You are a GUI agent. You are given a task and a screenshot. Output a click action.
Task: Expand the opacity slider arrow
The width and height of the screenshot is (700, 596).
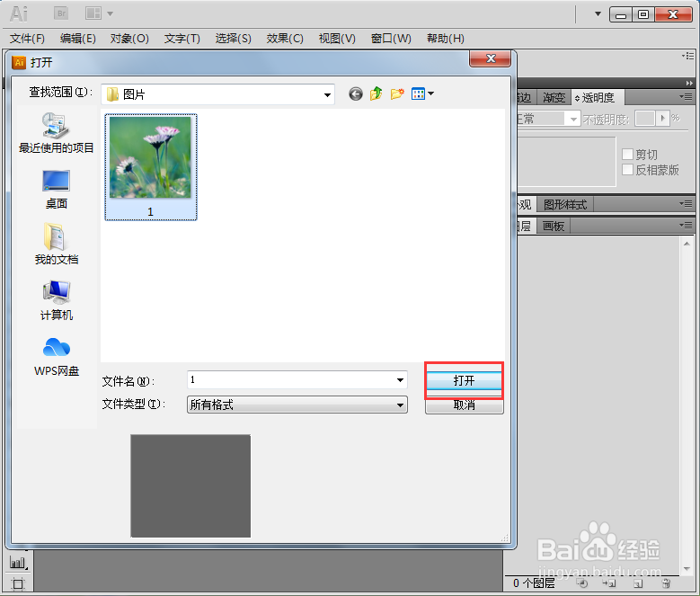pyautogui.click(x=662, y=119)
